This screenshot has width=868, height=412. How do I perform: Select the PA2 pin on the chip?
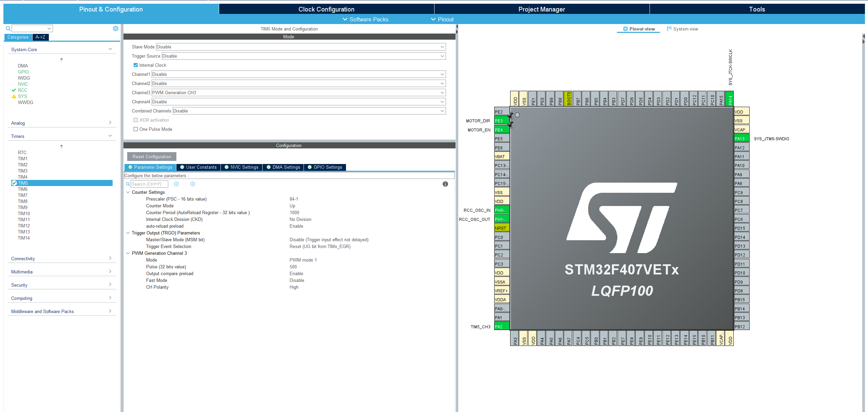tap(502, 327)
